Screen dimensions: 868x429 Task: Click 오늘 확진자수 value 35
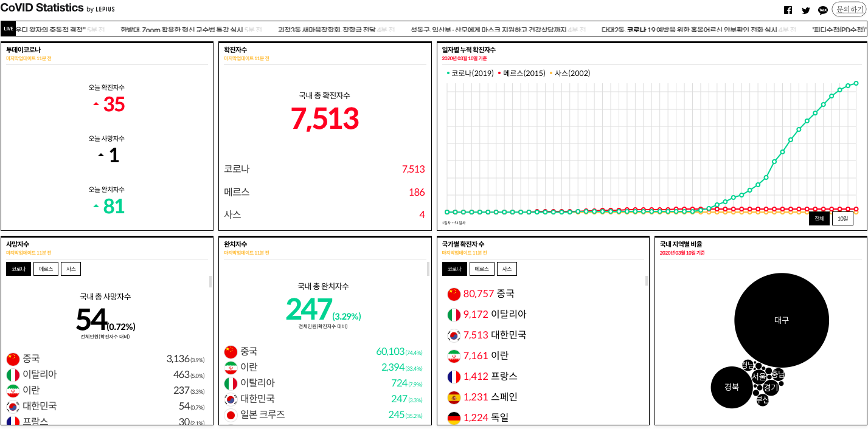tap(114, 105)
